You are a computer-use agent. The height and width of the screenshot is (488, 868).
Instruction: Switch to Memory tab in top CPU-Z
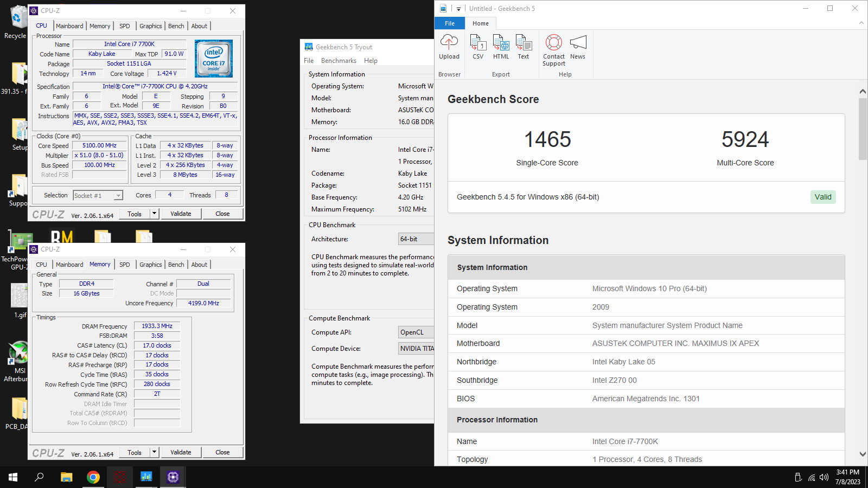[100, 26]
